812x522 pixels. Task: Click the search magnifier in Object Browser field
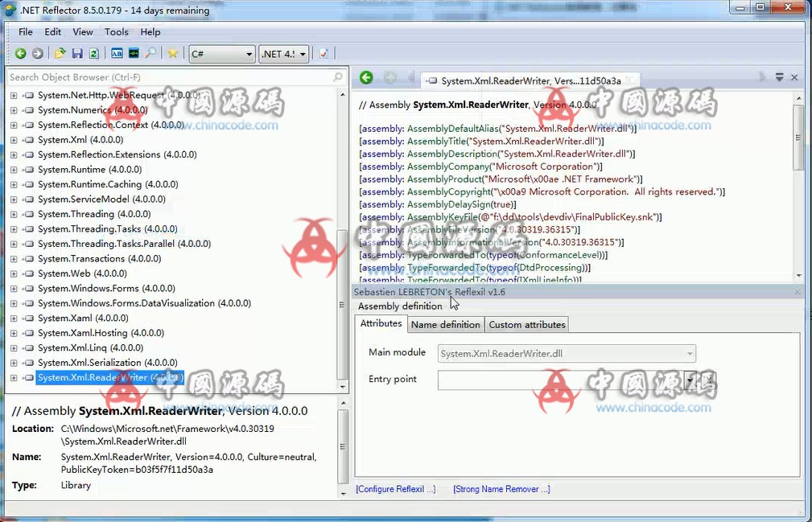coord(338,77)
